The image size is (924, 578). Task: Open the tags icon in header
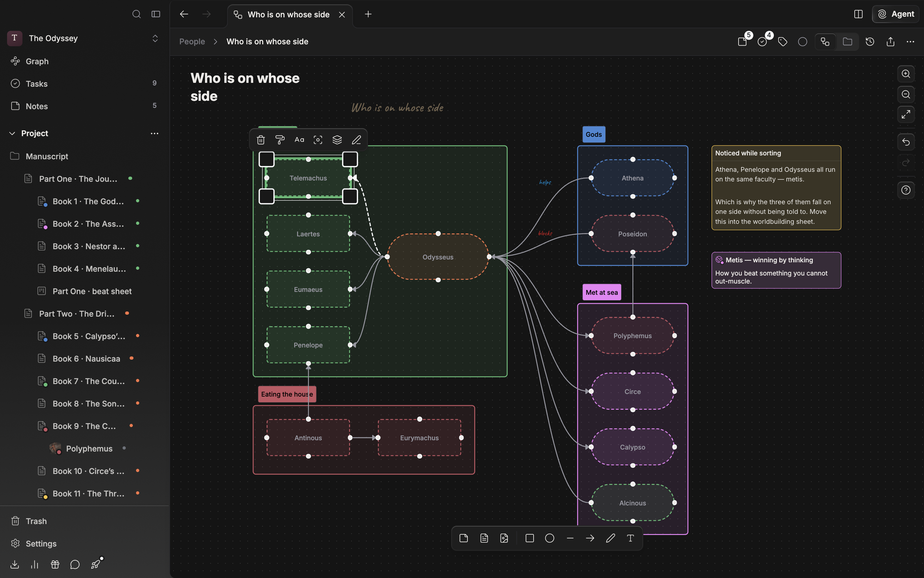(783, 41)
